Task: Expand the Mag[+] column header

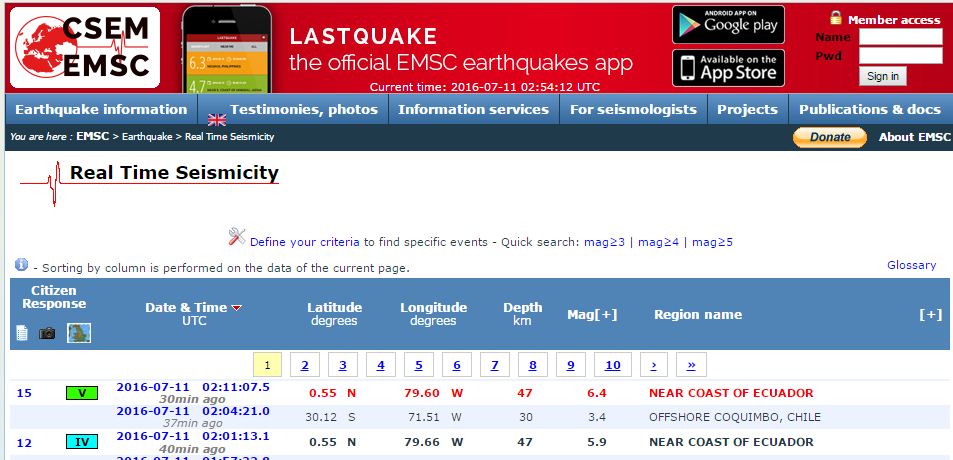Action: 592,314
